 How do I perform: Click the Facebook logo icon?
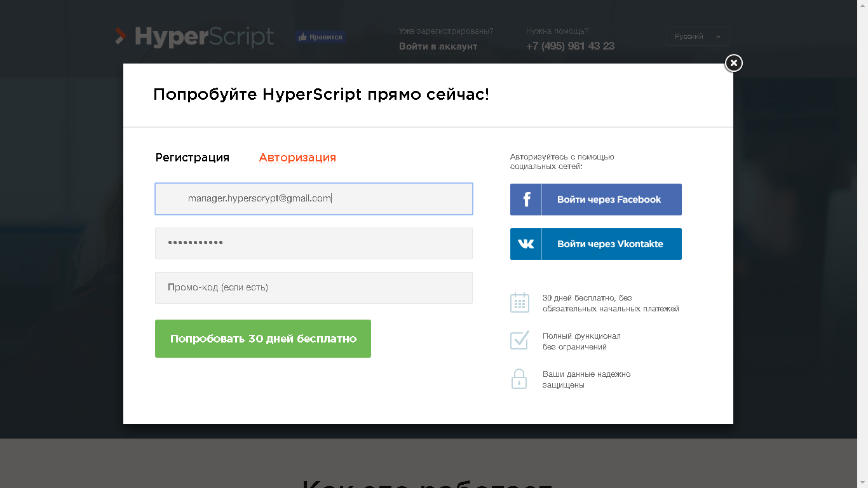526,200
